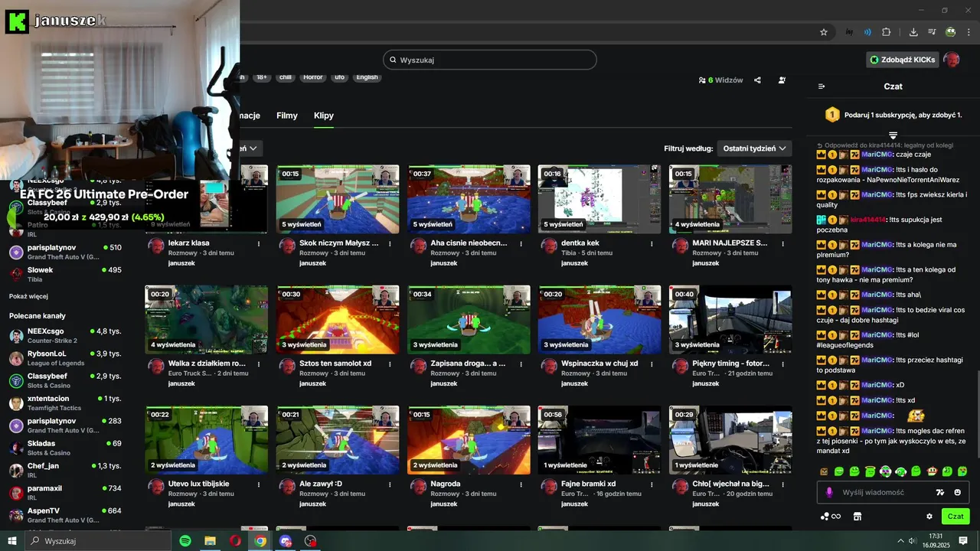The width and height of the screenshot is (980, 551).
Task: Open the 7TV emote picker in chat input
Action: (x=940, y=493)
